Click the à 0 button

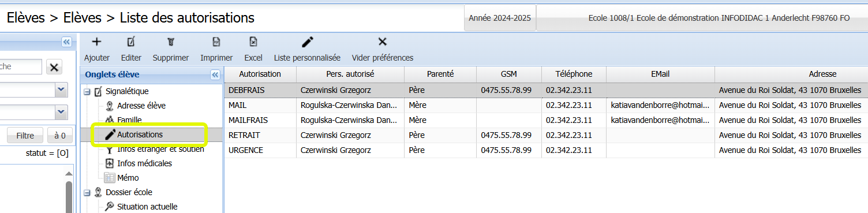pyautogui.click(x=60, y=136)
